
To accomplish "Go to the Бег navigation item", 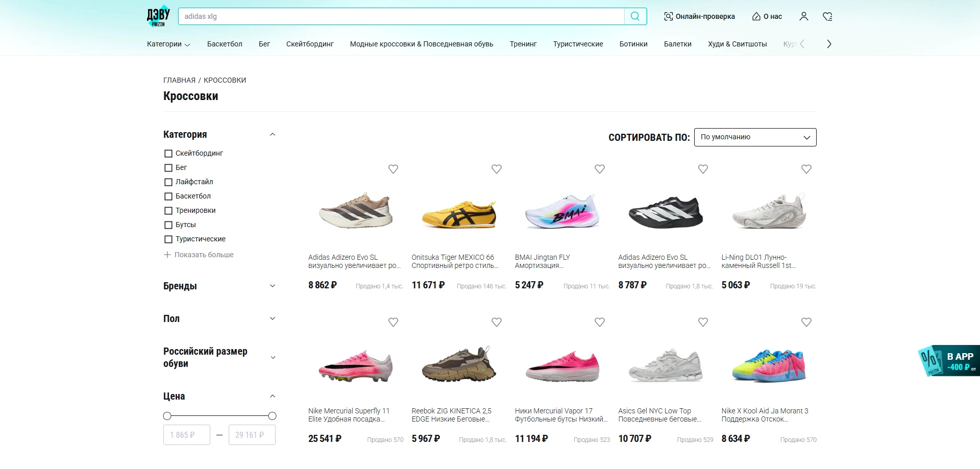I will pos(264,44).
